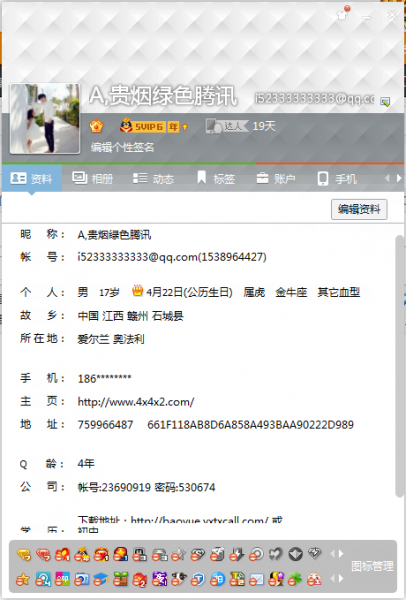Switch to the 资料 tab

(32, 178)
